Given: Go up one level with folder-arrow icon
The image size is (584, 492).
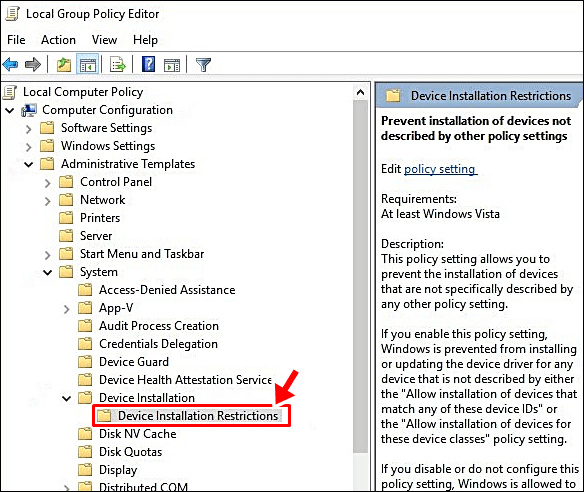Looking at the screenshot, I should pos(64,65).
